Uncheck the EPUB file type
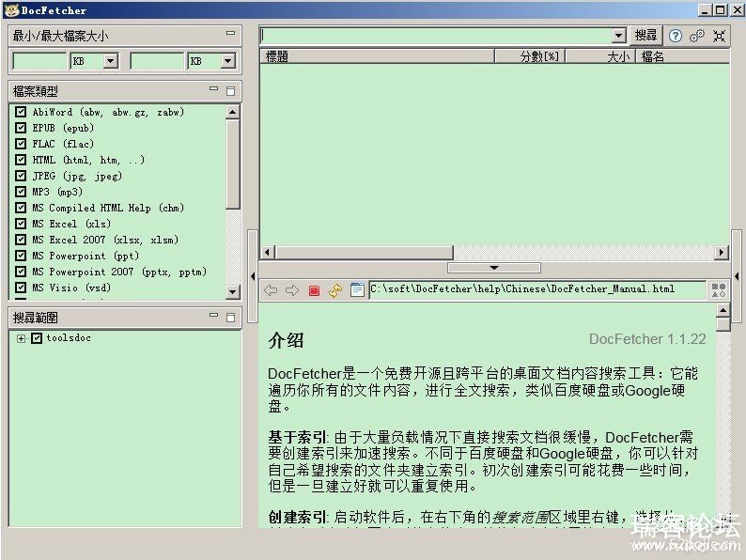The width and height of the screenshot is (746, 560). pos(21,128)
